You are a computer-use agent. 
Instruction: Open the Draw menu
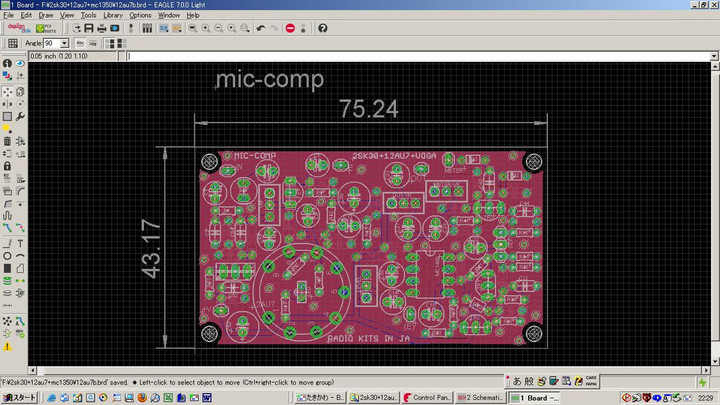(46, 15)
